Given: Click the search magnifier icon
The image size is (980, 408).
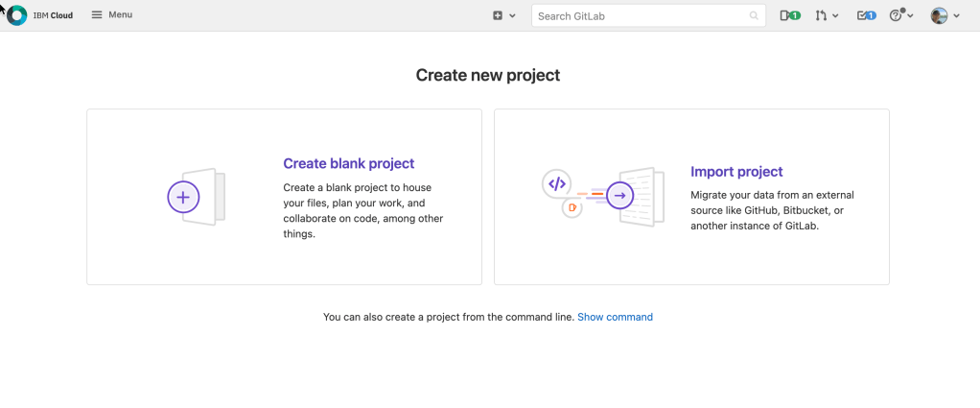Looking at the screenshot, I should tap(754, 16).
